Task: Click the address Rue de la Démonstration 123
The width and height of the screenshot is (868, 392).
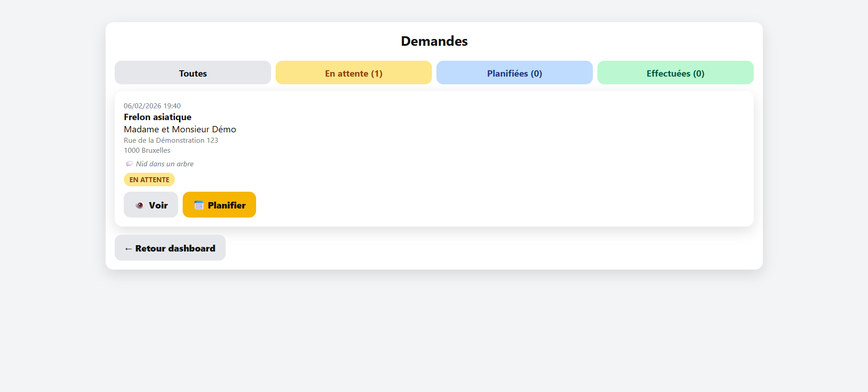Action: [171, 140]
